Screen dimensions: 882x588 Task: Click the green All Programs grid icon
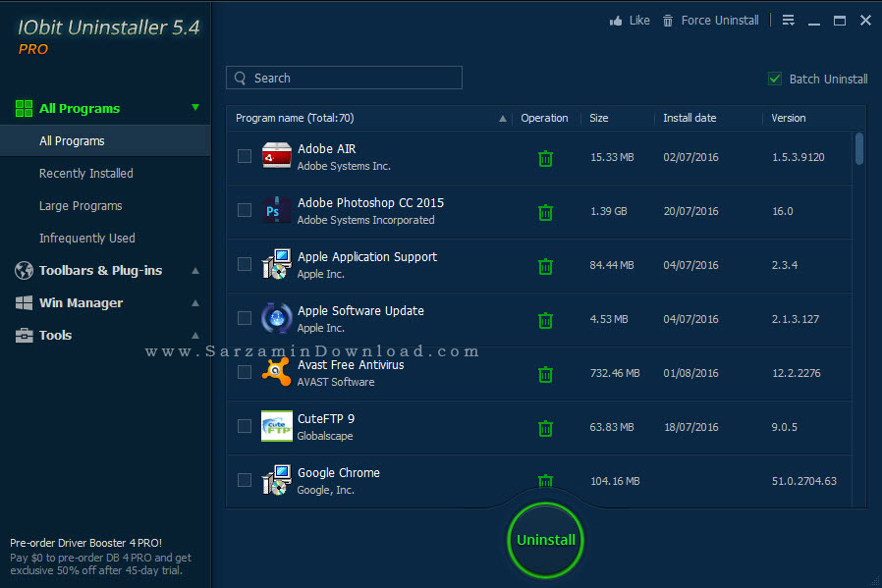[x=24, y=109]
